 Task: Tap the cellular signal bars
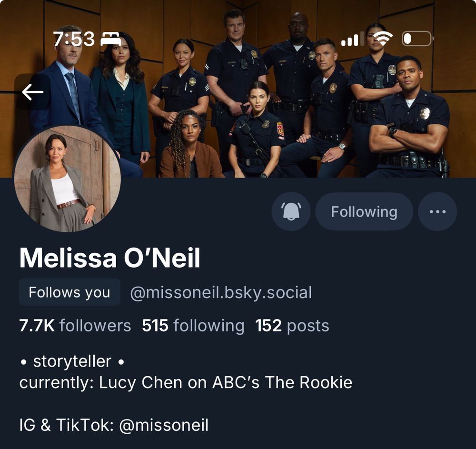[x=352, y=39]
